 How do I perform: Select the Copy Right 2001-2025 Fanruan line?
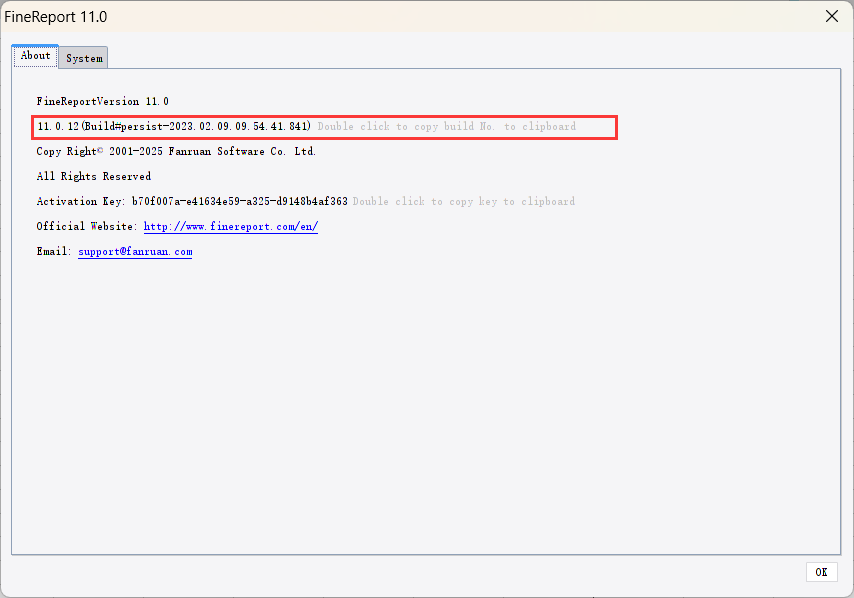175,151
